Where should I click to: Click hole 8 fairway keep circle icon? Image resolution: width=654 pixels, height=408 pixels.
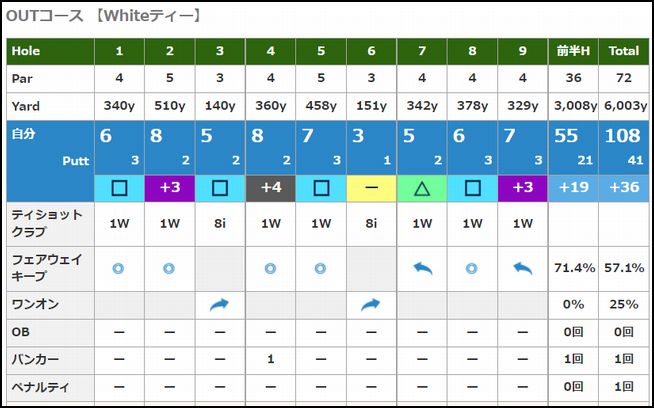[473, 268]
